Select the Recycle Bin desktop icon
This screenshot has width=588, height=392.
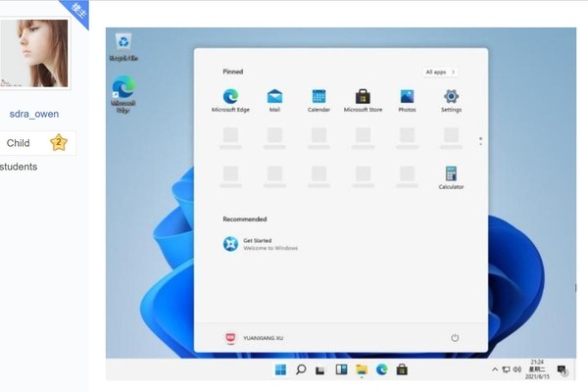(123, 47)
